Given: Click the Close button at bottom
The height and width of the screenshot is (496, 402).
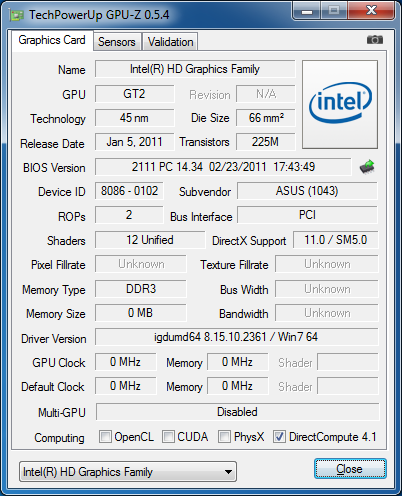Looking at the screenshot, I should pyautogui.click(x=350, y=469).
